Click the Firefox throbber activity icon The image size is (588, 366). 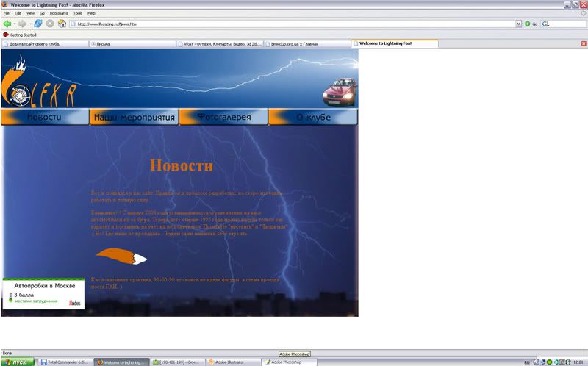[584, 13]
